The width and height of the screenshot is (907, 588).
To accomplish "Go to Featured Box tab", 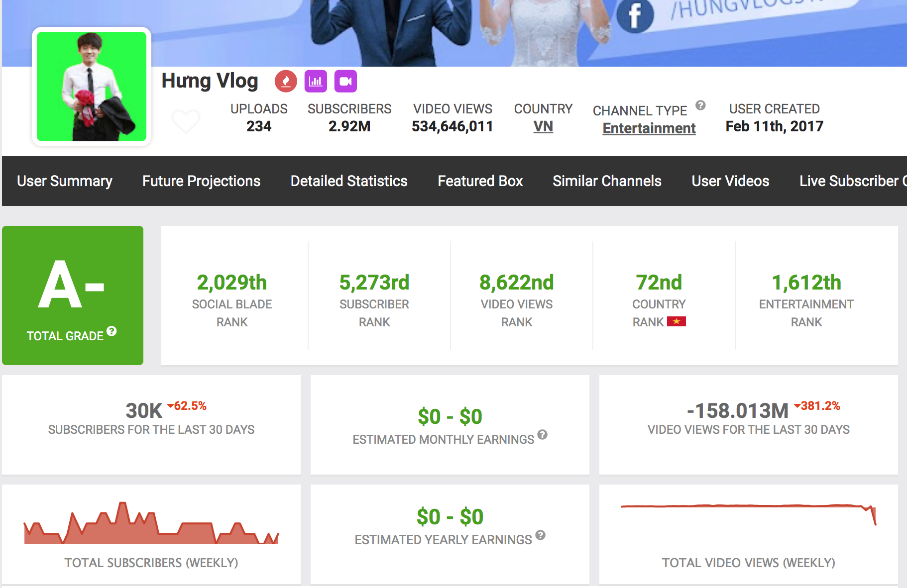I will [x=480, y=181].
